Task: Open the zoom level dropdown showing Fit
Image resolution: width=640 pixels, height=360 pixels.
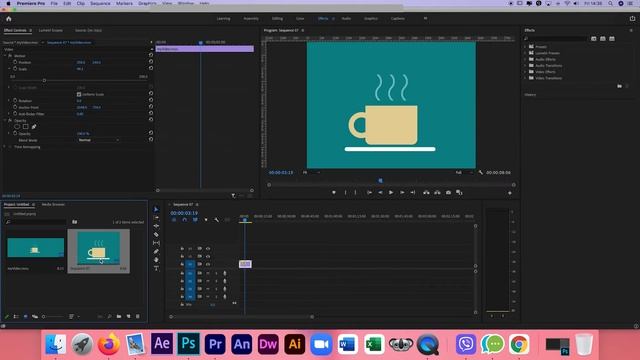Action: click(311, 173)
